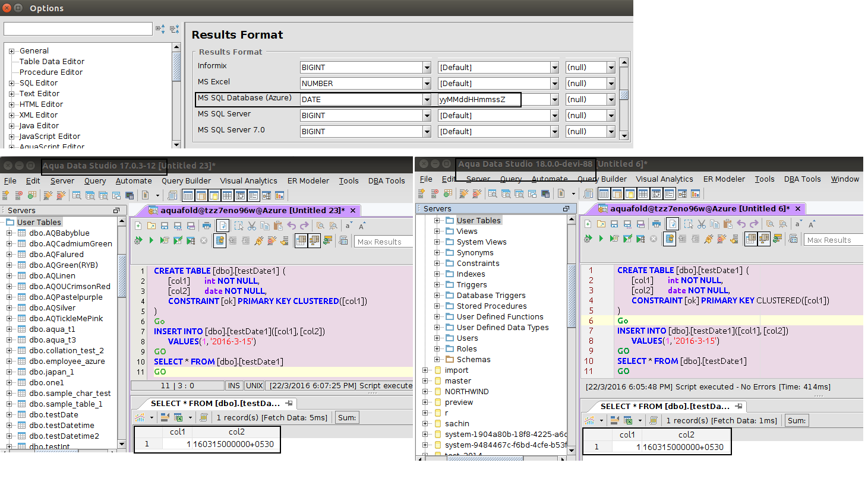Image resolution: width=868 pixels, height=485 pixels.
Task: Expand SQL Editor node in Options tree
Action: click(x=11, y=83)
